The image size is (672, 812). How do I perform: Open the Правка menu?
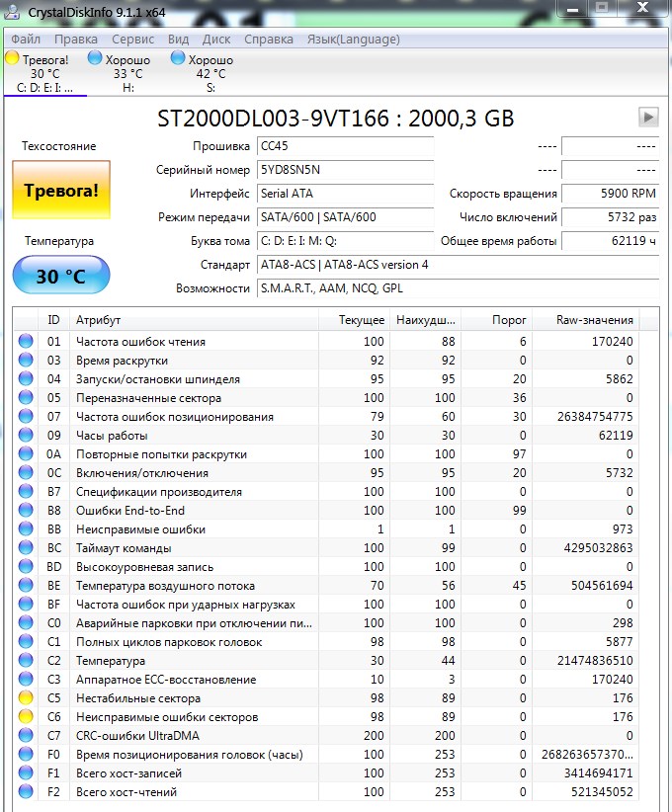(76, 40)
